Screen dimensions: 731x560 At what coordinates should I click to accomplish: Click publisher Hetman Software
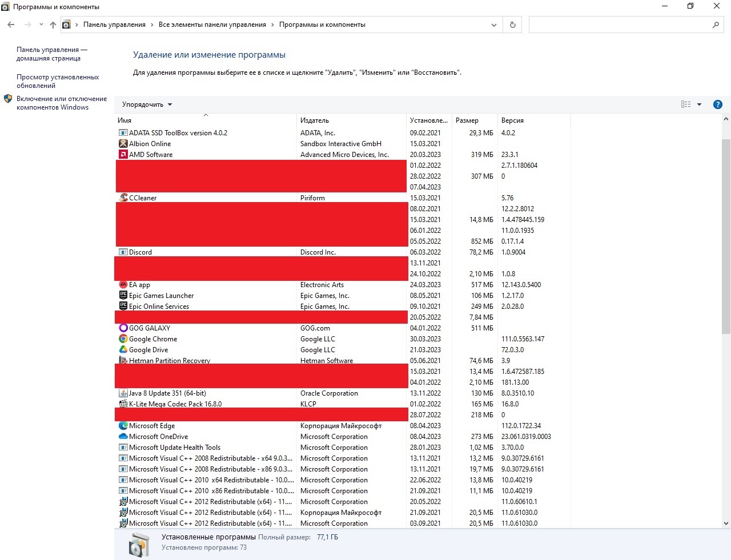[327, 360]
